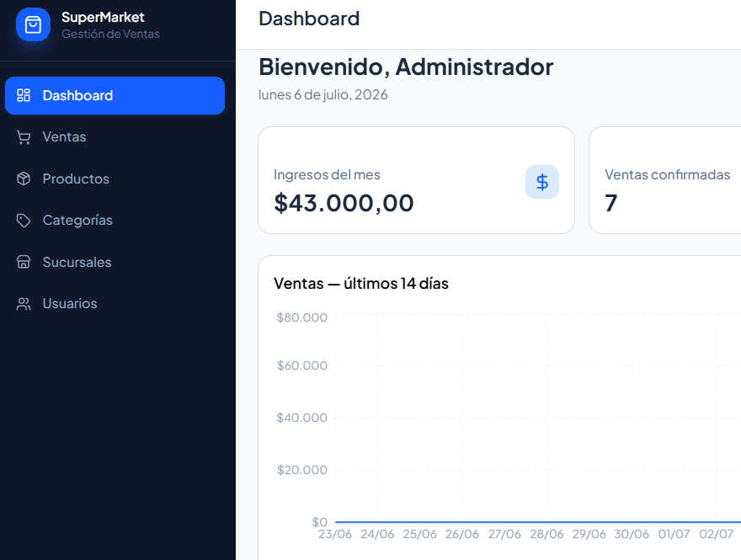Click the 29/06 date on chart axis
The width and height of the screenshot is (741, 560).
click(589, 534)
